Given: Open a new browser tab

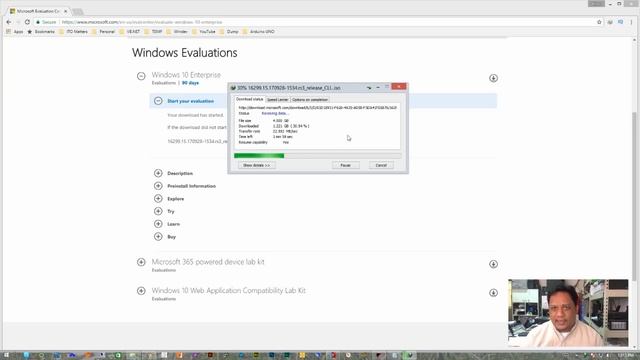Looking at the screenshot, I should click(77, 11).
